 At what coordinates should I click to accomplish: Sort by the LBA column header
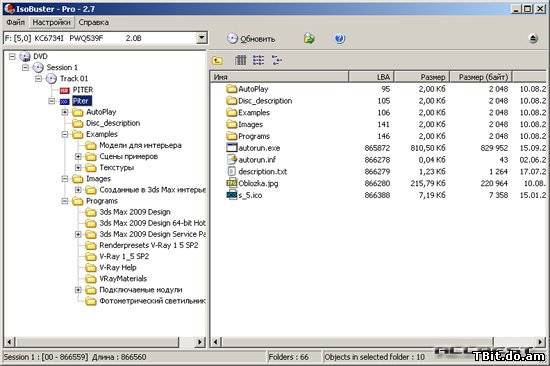(x=371, y=77)
